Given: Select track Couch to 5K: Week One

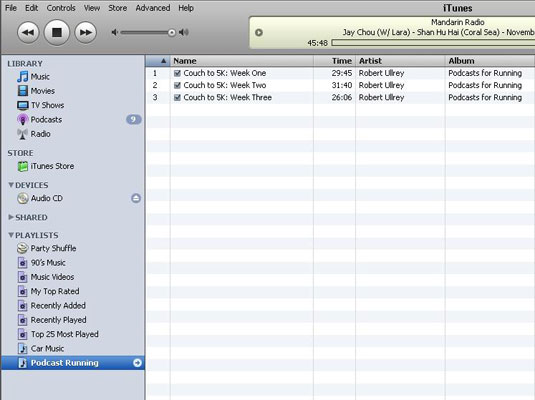Looking at the screenshot, I should pos(225,73).
